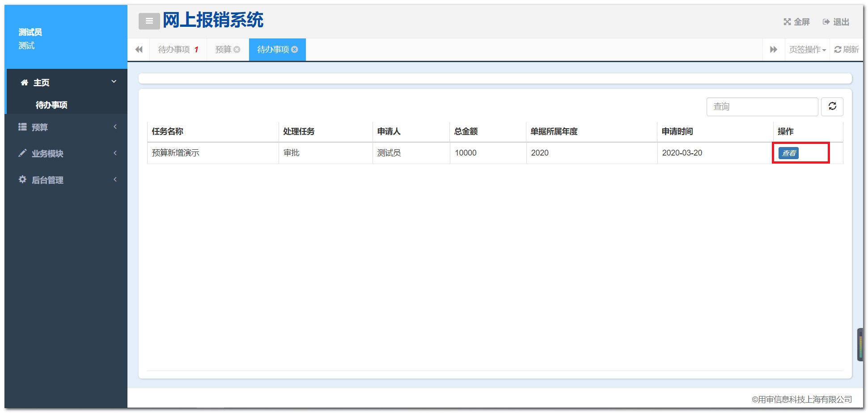Close the active 待办事项 tab
Image resolution: width=868 pixels, height=413 pixels.
click(x=295, y=50)
